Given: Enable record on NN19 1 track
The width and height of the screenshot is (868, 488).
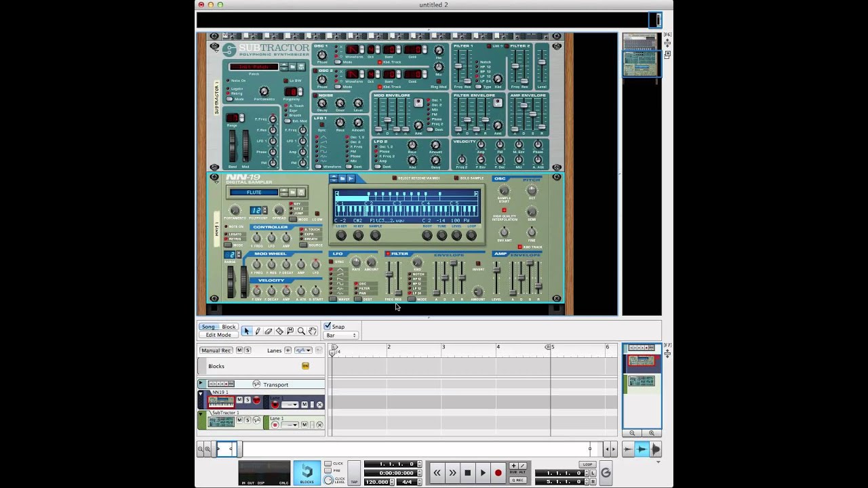Looking at the screenshot, I should 257,401.
